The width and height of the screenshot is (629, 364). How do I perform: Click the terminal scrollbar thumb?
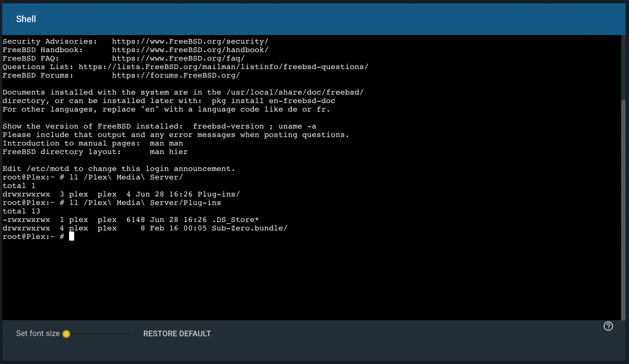point(623,209)
